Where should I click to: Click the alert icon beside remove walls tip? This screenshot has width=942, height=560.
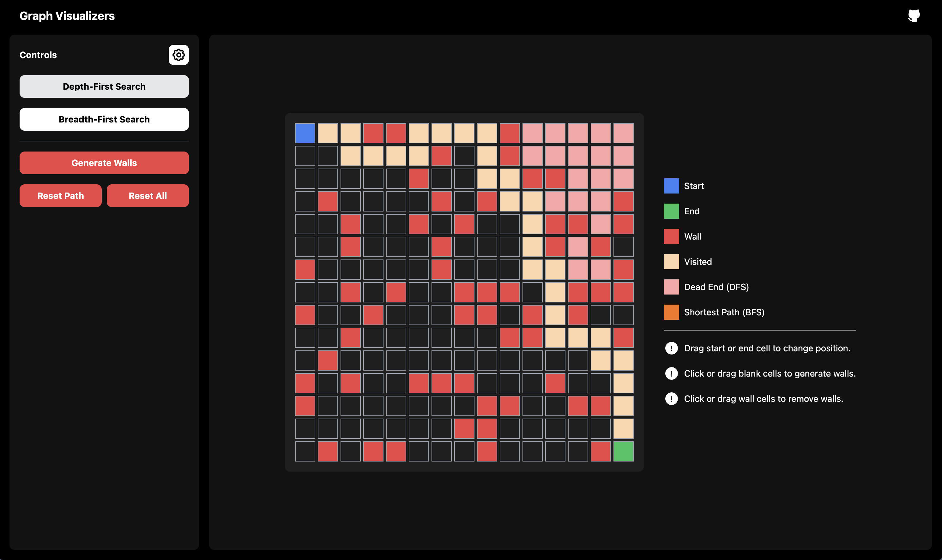tap(671, 398)
